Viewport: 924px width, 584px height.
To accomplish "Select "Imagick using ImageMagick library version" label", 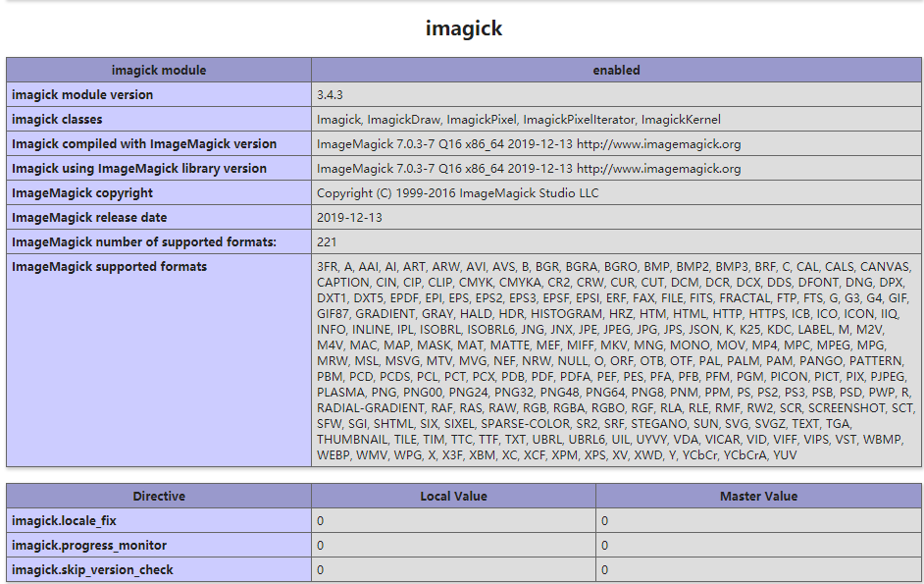I will (x=139, y=169).
